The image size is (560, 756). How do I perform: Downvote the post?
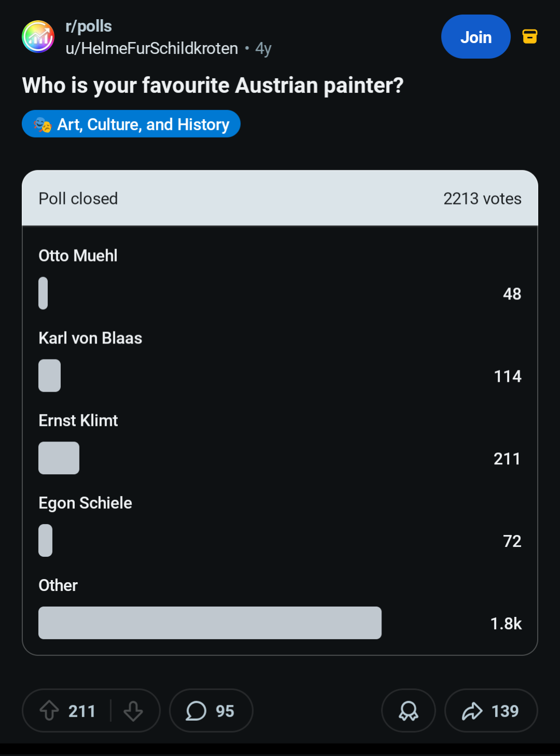[x=133, y=710]
